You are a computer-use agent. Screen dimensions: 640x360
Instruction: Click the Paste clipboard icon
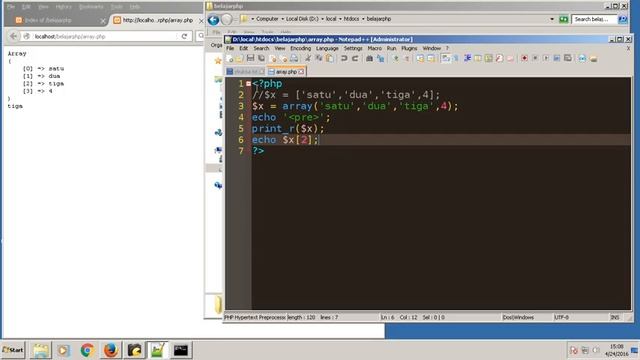click(x=329, y=58)
